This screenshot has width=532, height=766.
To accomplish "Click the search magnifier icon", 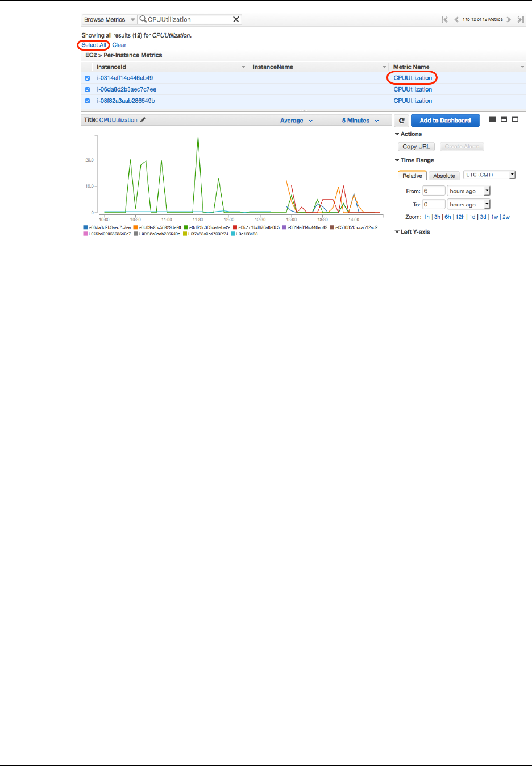I will 143,19.
